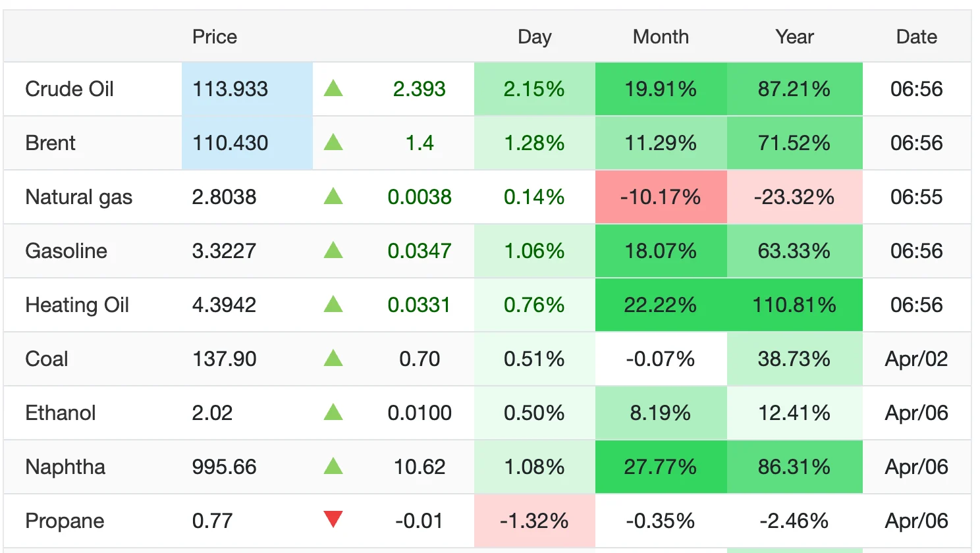The image size is (980, 553).
Task: Open the Heating Oil link
Action: tap(76, 305)
